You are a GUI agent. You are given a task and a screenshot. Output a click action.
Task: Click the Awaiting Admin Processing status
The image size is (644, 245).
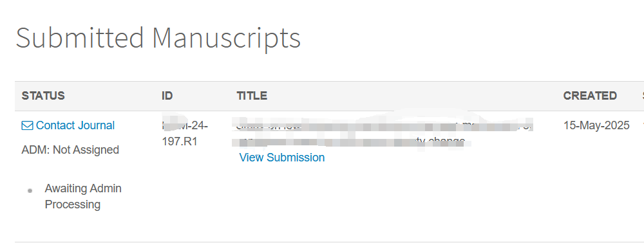click(83, 197)
